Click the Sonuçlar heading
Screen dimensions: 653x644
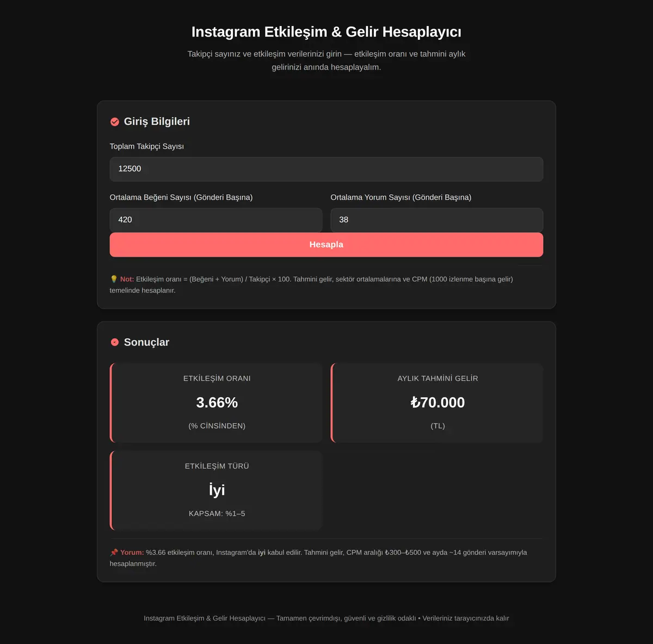click(146, 342)
